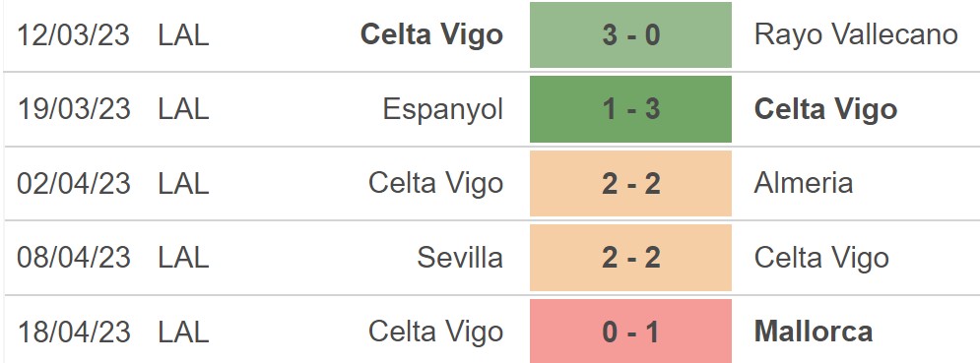Click the 2 - 2 Sevilla match score

[630, 258]
